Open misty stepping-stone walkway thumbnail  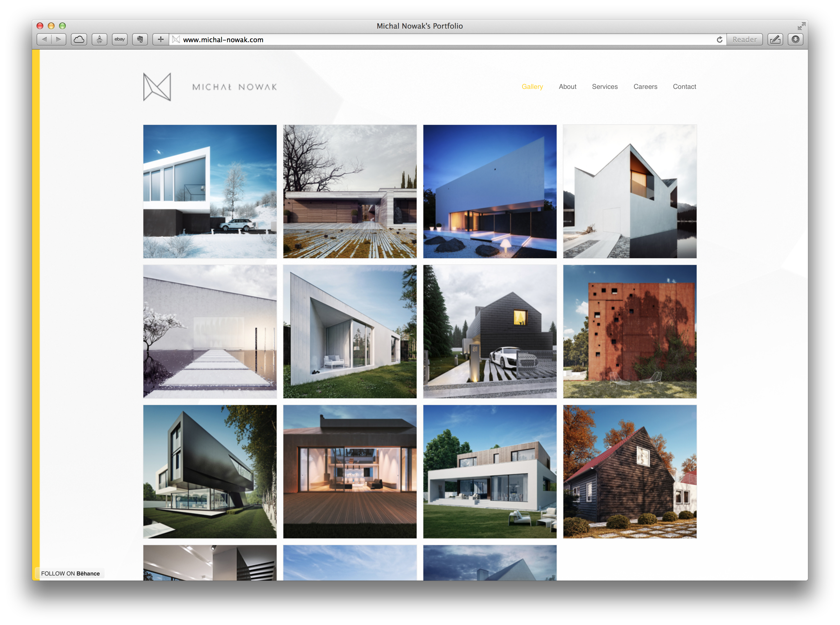pyautogui.click(x=210, y=331)
